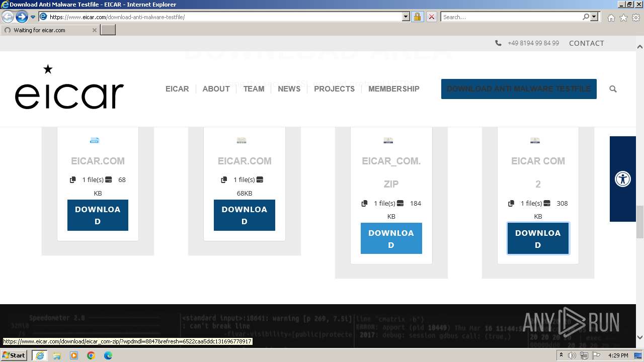
Task: Click the size icon under EICAR COM 2
Action: 547,203
